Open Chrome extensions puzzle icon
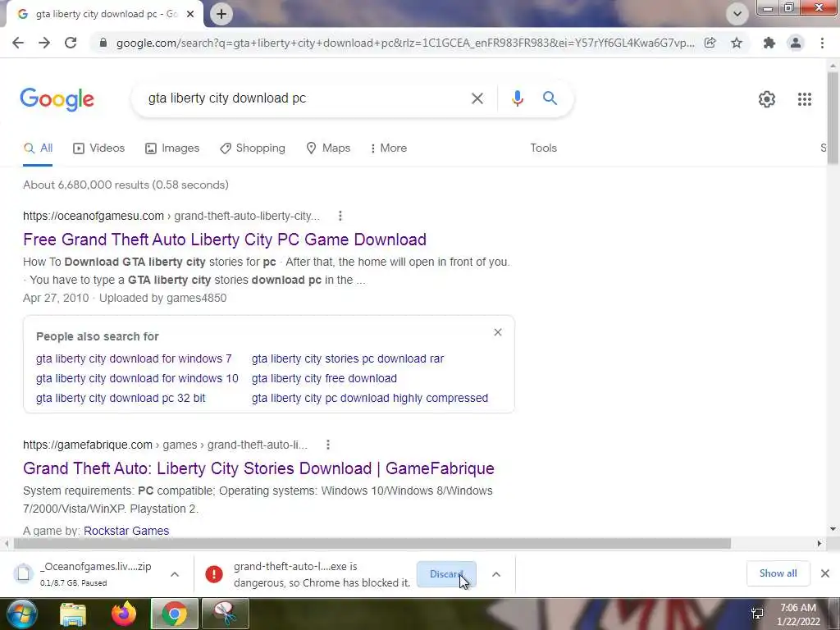 [769, 43]
